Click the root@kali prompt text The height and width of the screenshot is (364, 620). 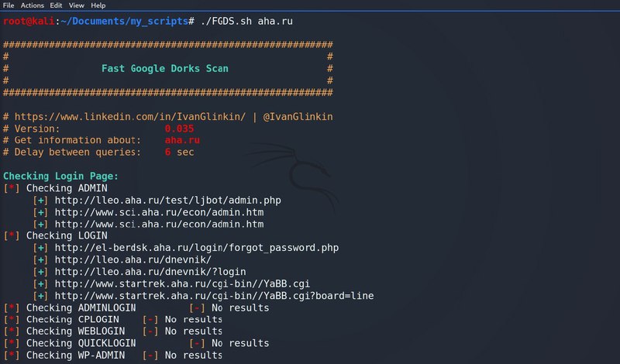click(x=29, y=21)
